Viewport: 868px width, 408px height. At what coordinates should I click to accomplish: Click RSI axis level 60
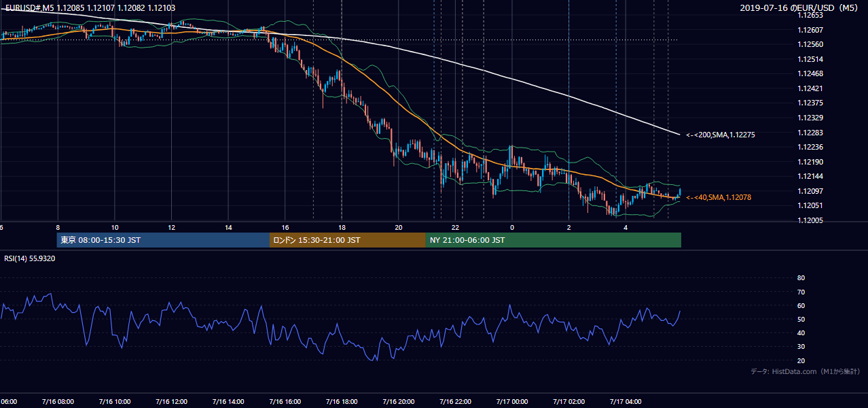(x=801, y=305)
